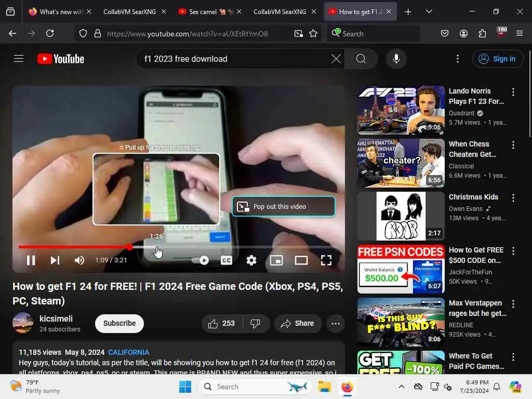Show hidden tray icons chevron
Image resolution: width=532 pixels, height=399 pixels.
pyautogui.click(x=402, y=387)
